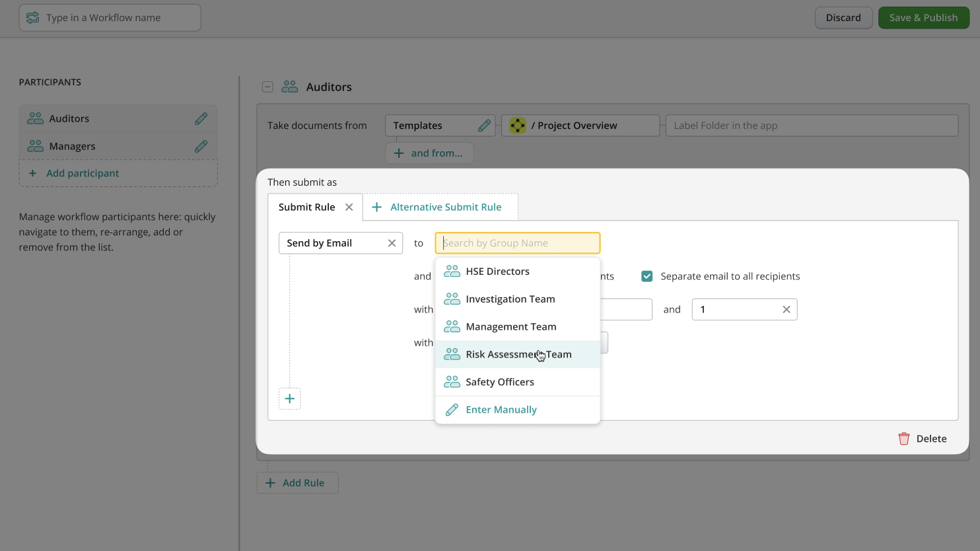Image resolution: width=980 pixels, height=551 pixels.
Task: Focus the workflow name input field
Action: tap(119, 18)
